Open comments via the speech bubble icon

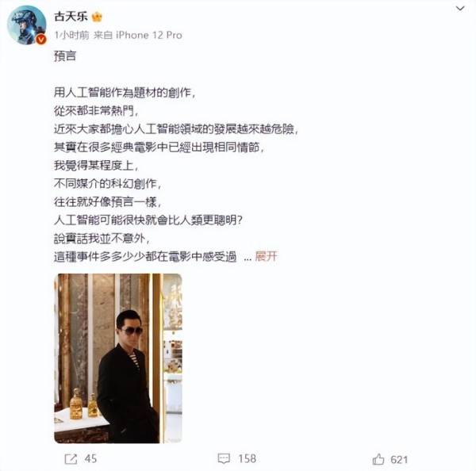224,458
